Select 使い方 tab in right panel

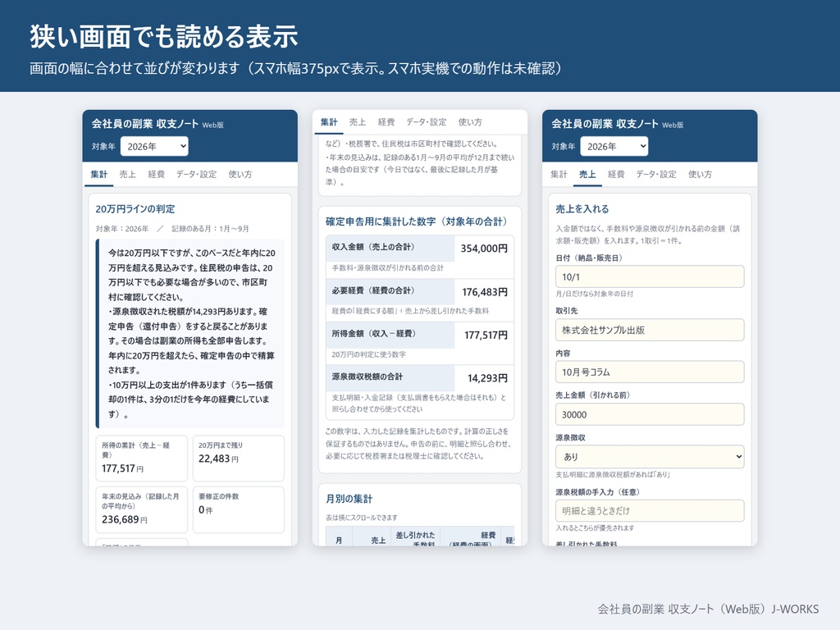[x=700, y=175]
